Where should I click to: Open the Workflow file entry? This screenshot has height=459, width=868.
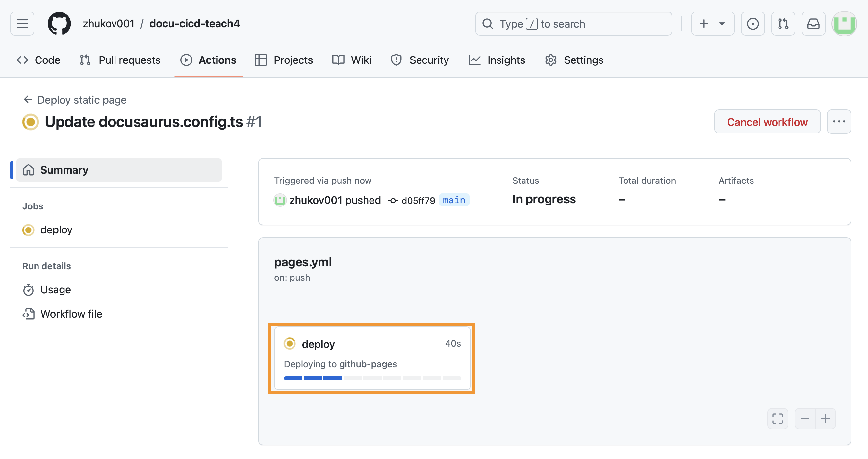pyautogui.click(x=71, y=314)
